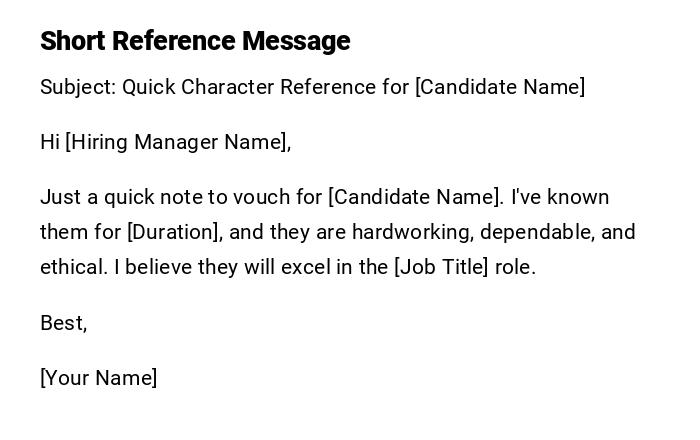
Task: Select the Candidate Name placeholder in subject line
Action: (x=500, y=87)
